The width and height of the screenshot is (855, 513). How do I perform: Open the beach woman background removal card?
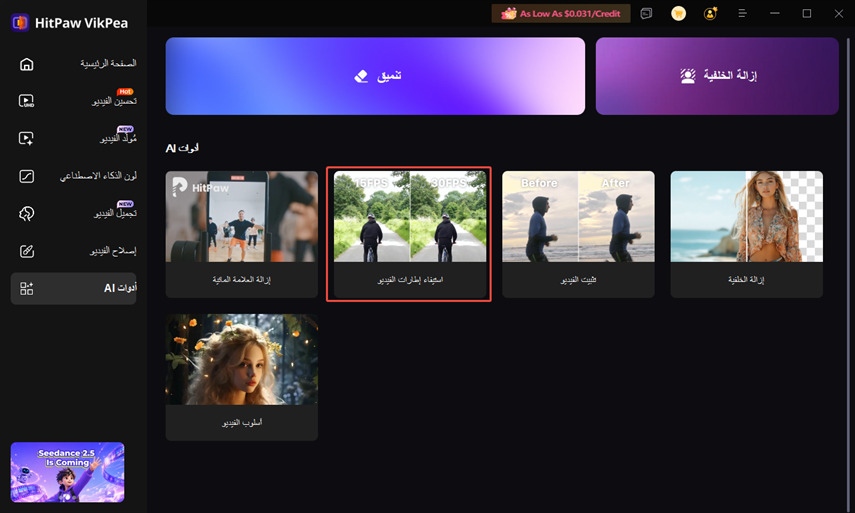746,234
